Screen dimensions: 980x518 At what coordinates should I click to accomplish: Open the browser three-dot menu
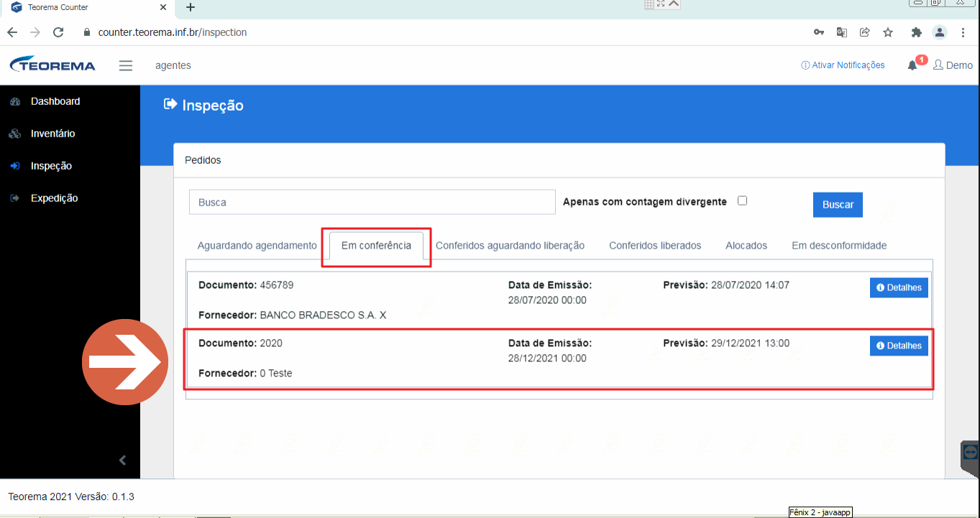pos(963,32)
